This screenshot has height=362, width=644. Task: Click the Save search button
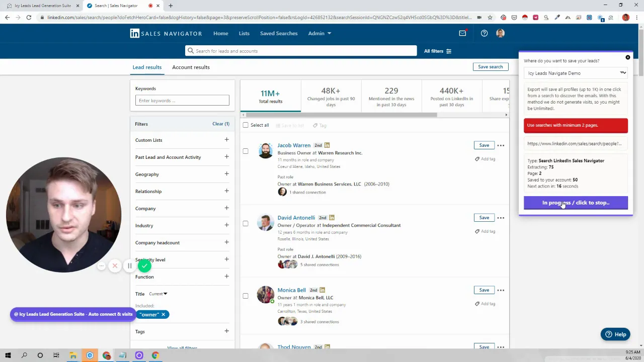(490, 67)
